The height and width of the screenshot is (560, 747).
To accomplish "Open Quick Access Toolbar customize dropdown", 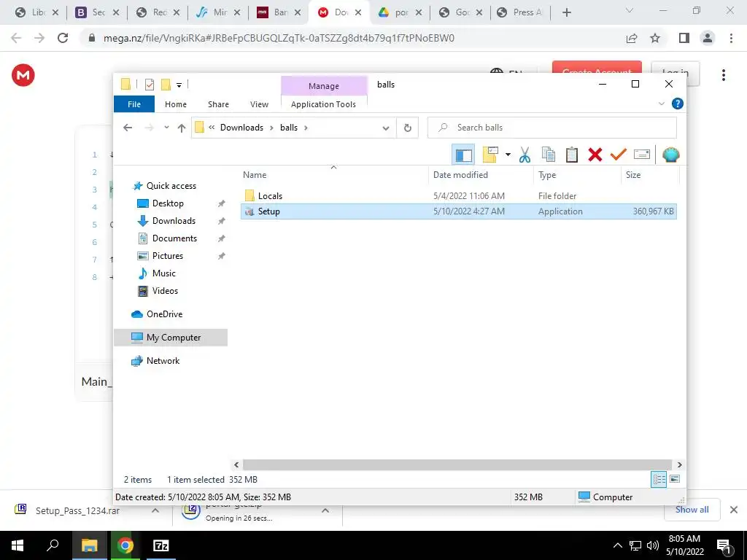I will point(179,85).
